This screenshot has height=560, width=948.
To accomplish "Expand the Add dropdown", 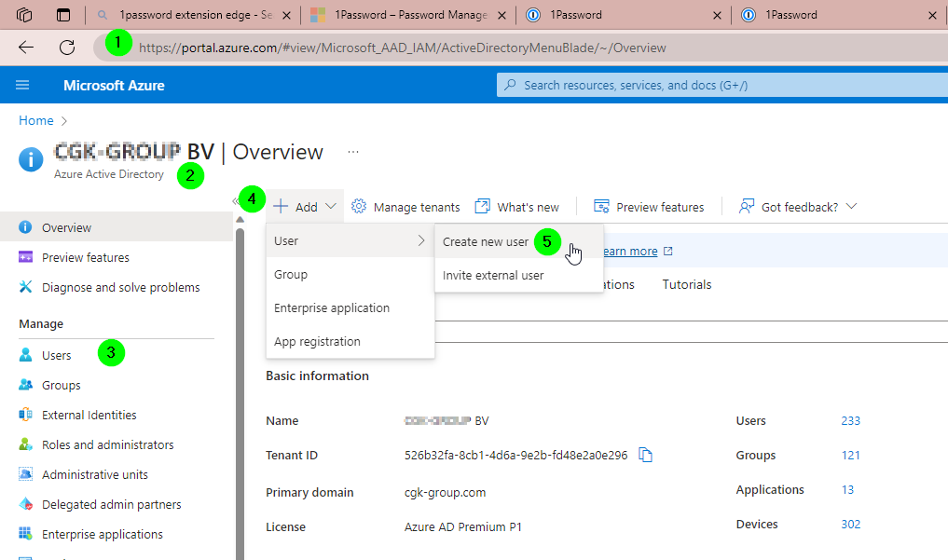I will click(x=305, y=207).
